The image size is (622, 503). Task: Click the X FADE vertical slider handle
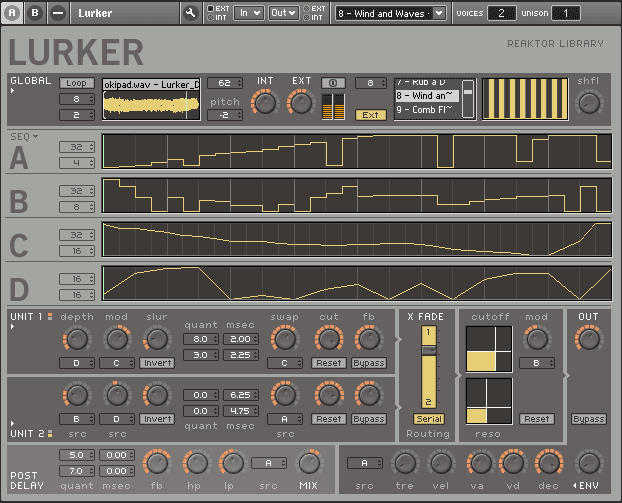[x=429, y=350]
